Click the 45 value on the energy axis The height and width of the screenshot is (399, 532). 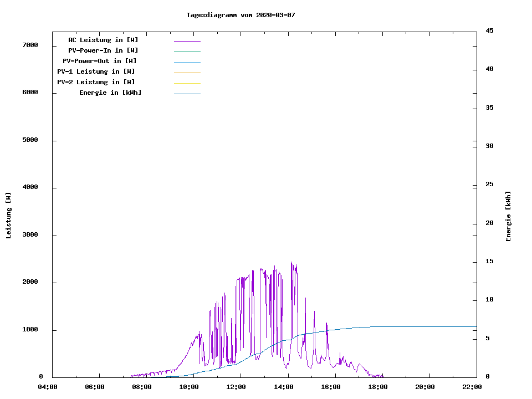[490, 30]
